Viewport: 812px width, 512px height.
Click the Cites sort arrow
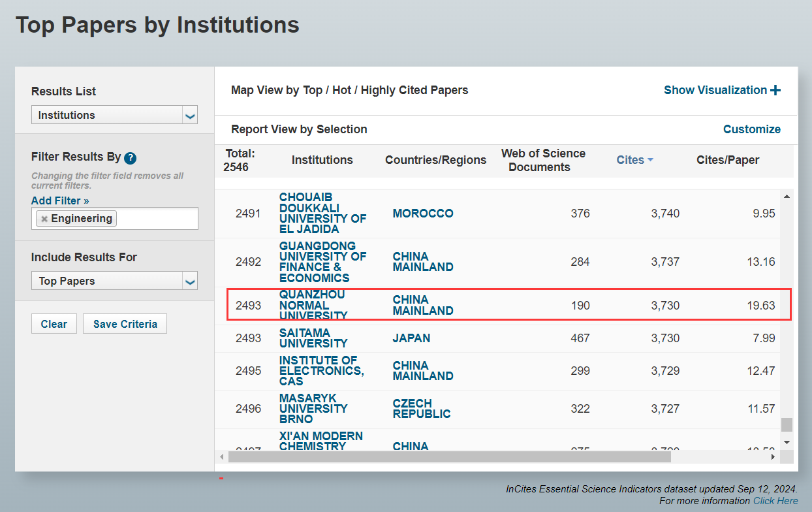[651, 160]
